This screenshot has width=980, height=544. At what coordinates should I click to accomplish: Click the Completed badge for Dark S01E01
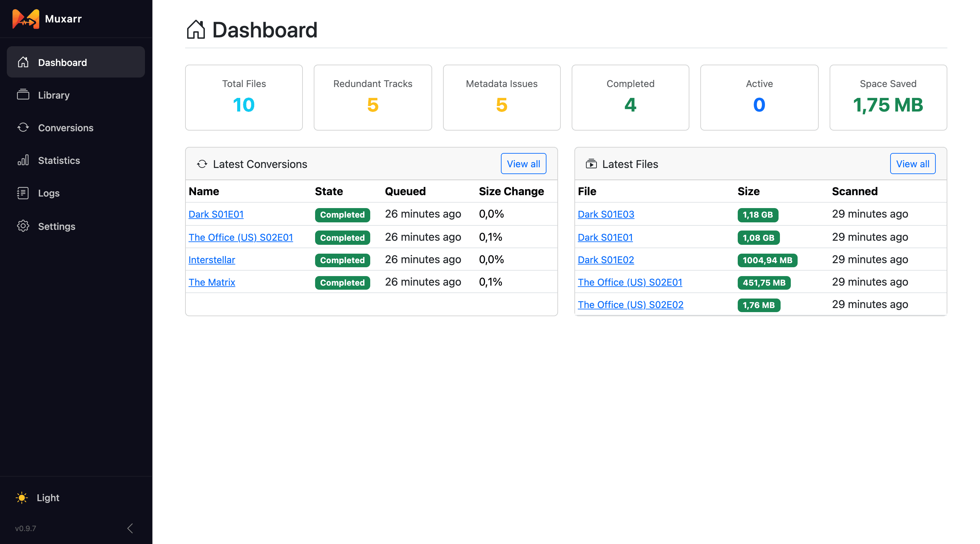click(x=342, y=215)
